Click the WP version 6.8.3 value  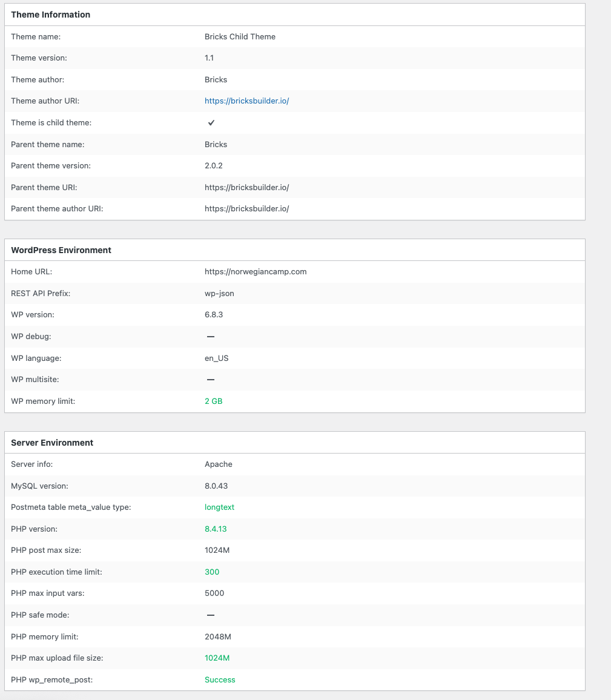click(x=214, y=315)
